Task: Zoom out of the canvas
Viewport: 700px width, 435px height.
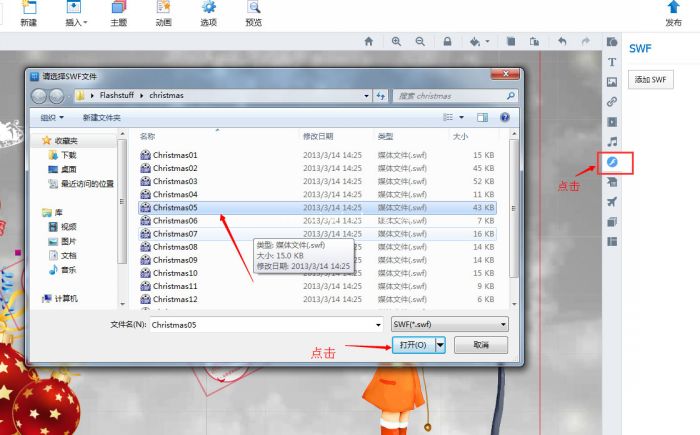Action: click(x=420, y=42)
